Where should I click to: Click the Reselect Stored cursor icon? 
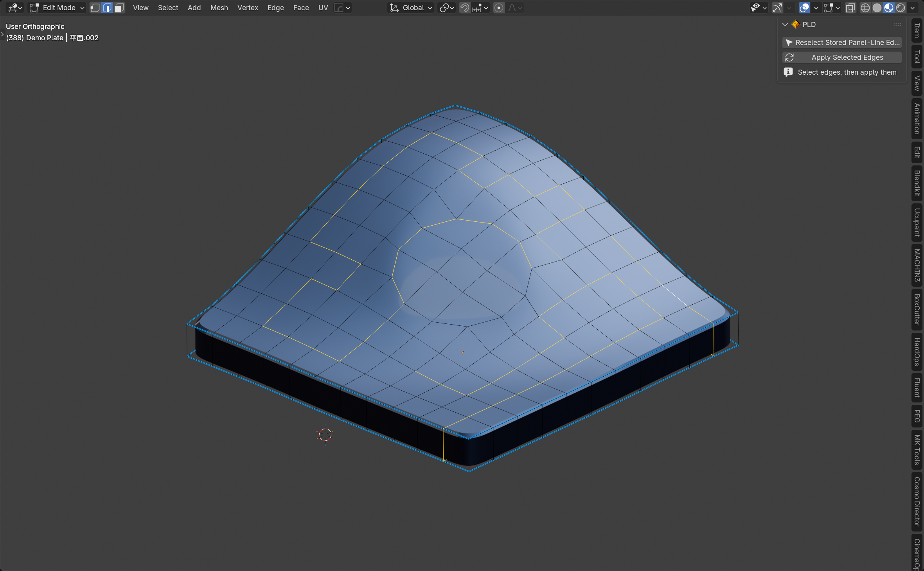789,43
